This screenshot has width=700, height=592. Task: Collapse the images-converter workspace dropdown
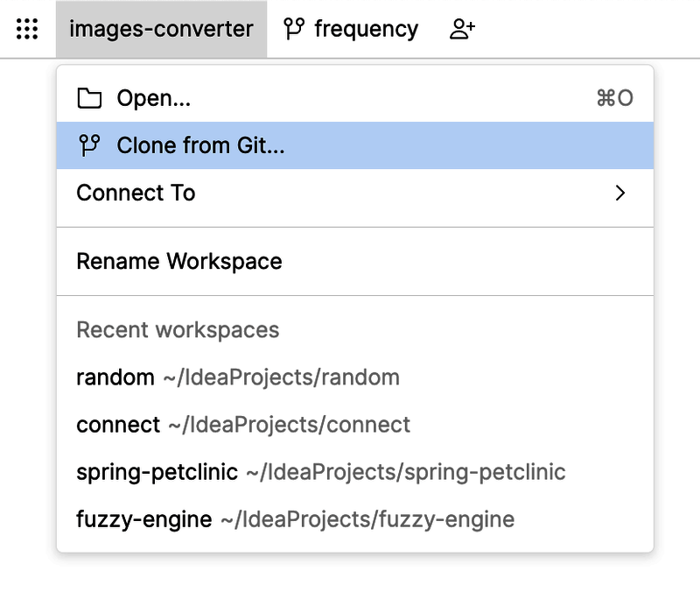tap(161, 30)
